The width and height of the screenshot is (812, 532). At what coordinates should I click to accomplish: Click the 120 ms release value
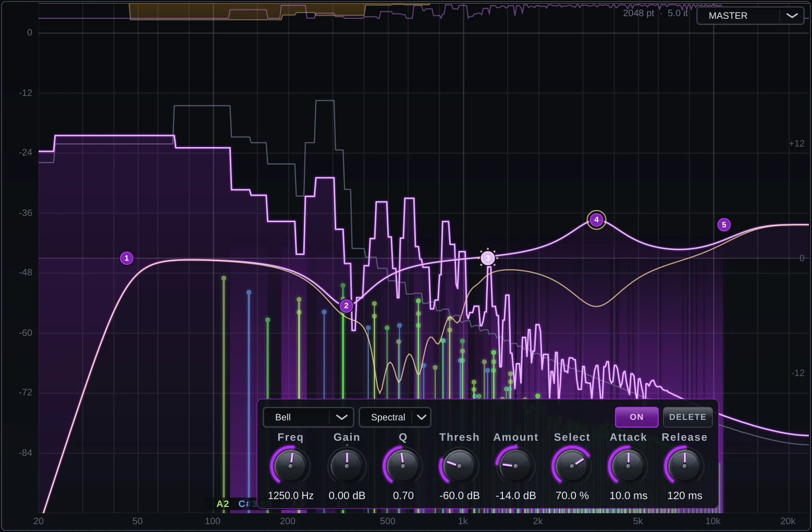tap(684, 495)
